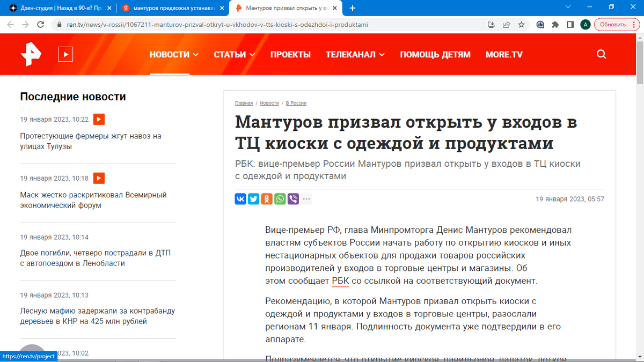Open ПОМОЩЬ ДЕТЯМ menu item
This screenshot has width=644, height=362.
pyautogui.click(x=435, y=54)
